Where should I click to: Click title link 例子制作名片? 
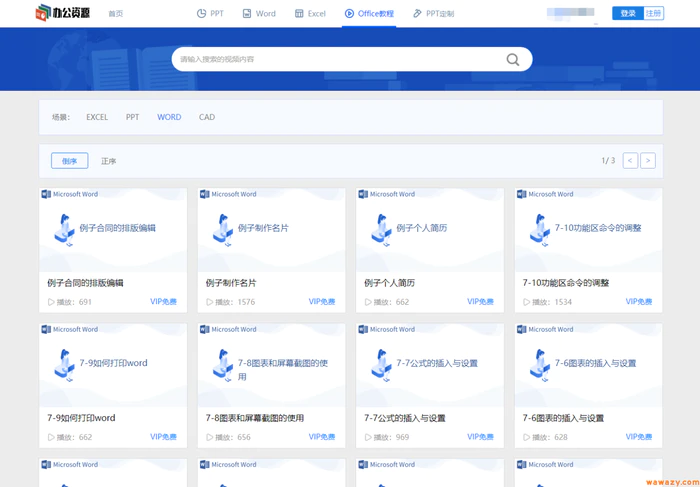[x=231, y=283]
